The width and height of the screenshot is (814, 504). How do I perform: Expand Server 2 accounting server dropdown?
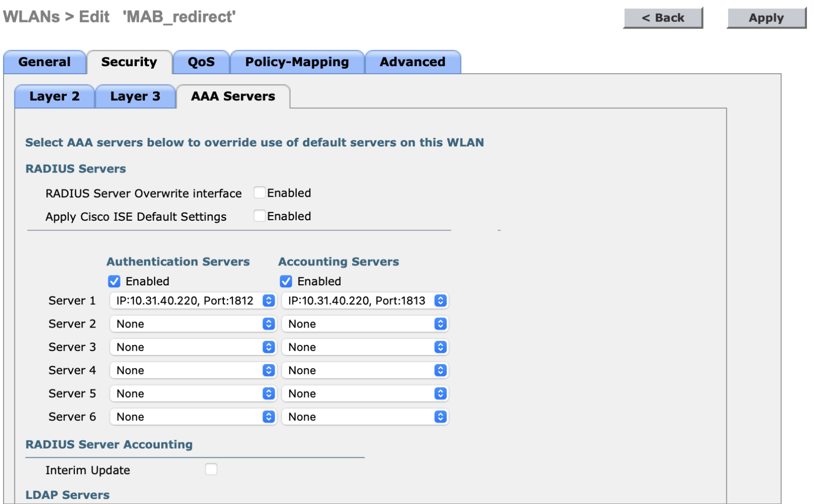[x=365, y=324]
